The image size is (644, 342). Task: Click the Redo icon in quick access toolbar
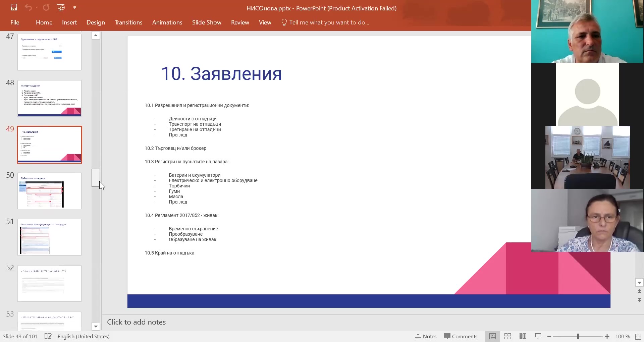pos(46,7)
